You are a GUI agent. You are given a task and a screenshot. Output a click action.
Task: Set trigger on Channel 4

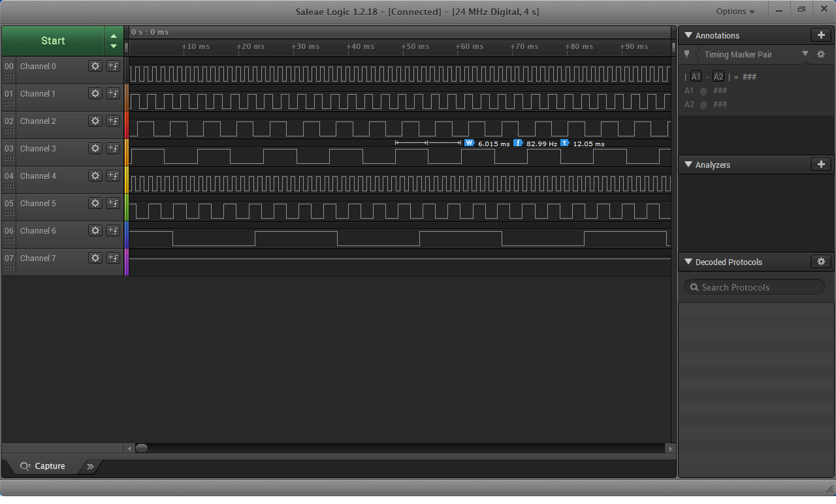pos(113,176)
